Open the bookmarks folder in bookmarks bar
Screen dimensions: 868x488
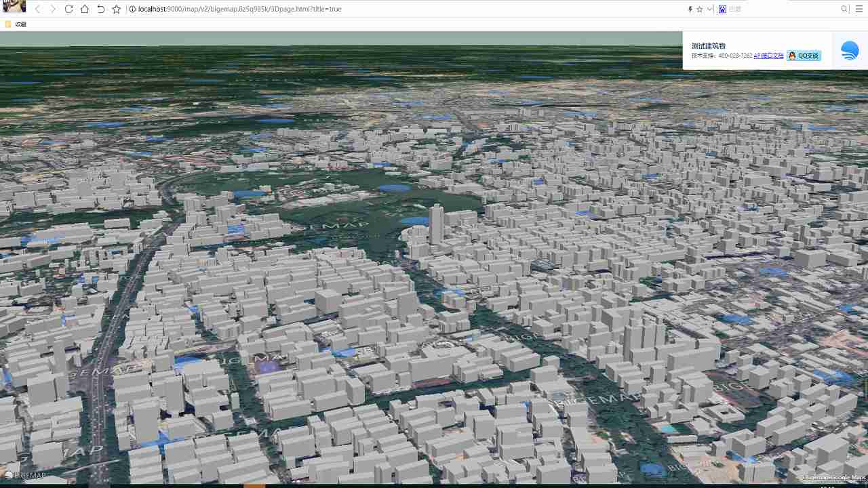(x=16, y=24)
